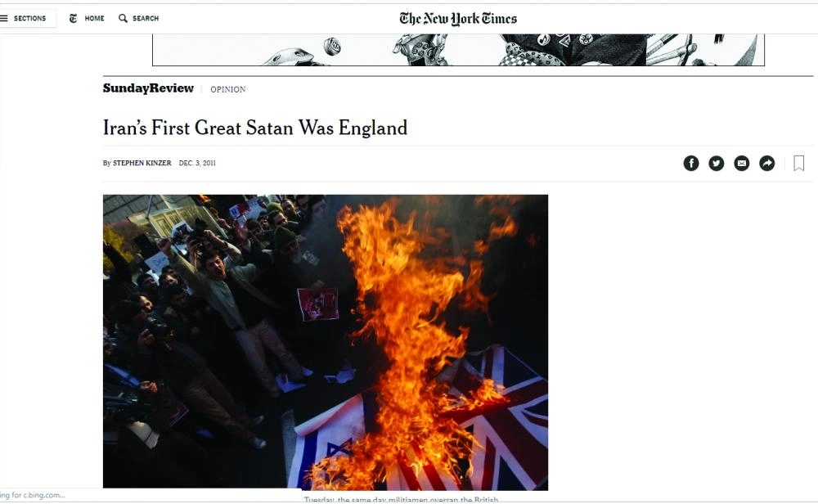Screen dimensions: 818x504
Task: Click the Dec. 3, 2011 date
Action: (197, 163)
